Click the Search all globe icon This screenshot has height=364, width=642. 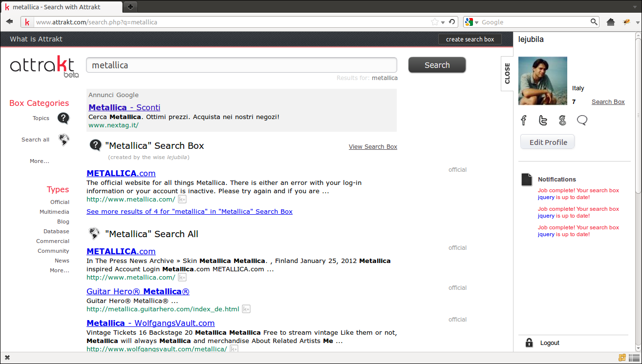[x=64, y=140]
